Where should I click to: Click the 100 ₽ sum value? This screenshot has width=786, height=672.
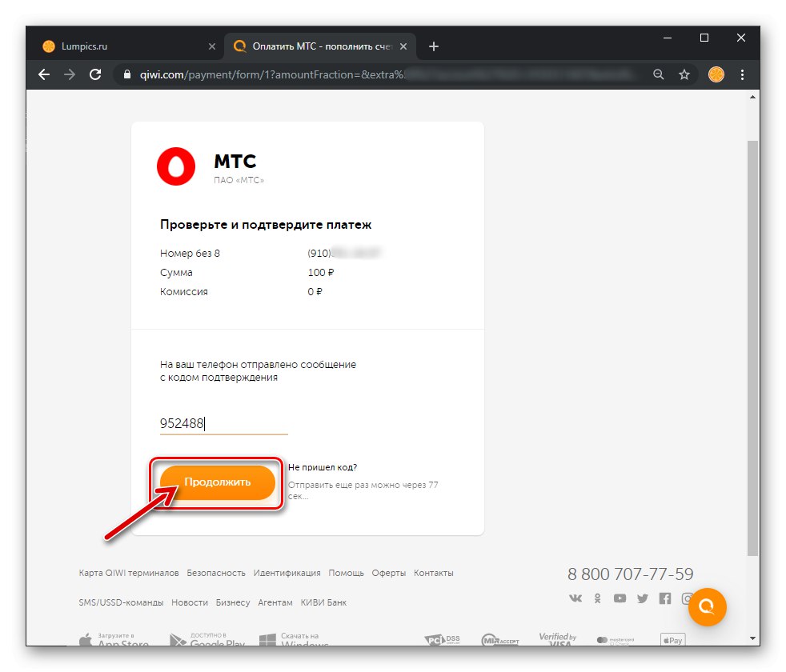pyautogui.click(x=321, y=273)
